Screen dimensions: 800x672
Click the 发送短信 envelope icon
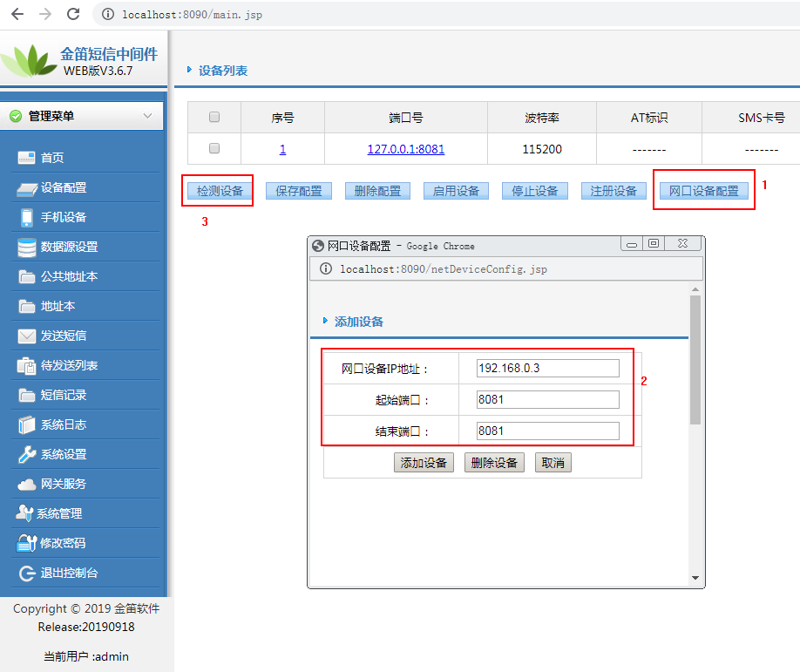coord(27,336)
